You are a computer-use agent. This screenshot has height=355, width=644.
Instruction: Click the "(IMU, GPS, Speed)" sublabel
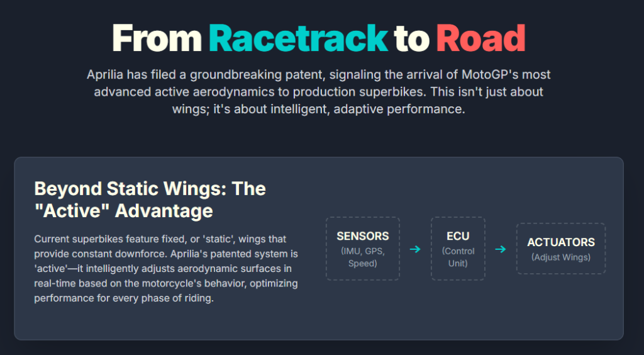pos(363,257)
